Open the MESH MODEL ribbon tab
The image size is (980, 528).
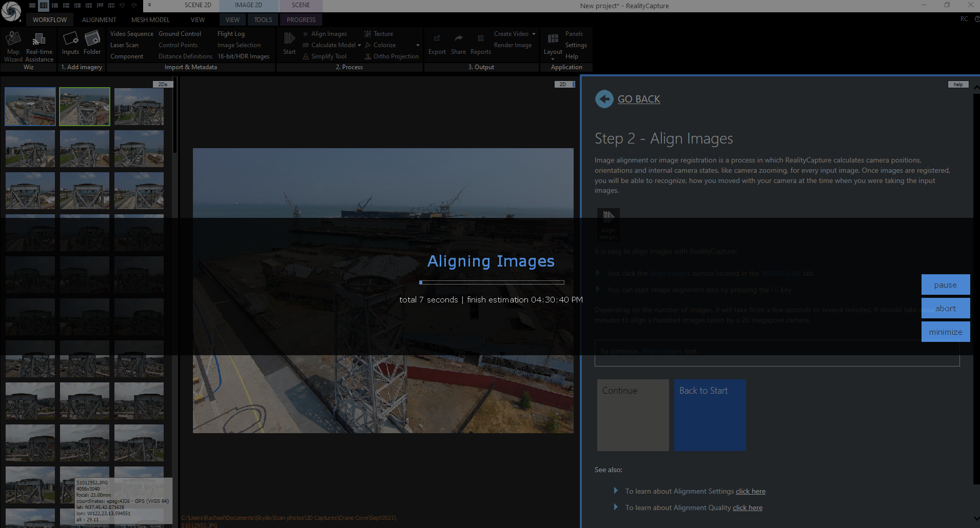click(x=150, y=20)
